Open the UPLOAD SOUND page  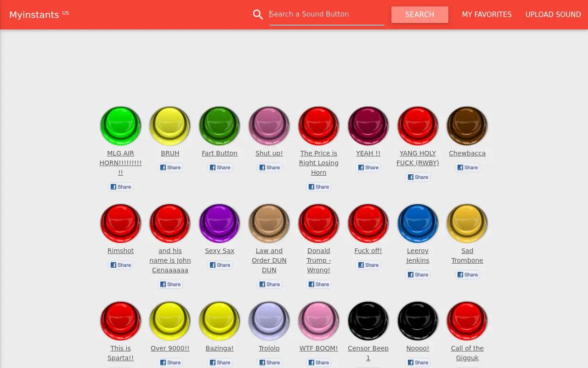(x=553, y=15)
